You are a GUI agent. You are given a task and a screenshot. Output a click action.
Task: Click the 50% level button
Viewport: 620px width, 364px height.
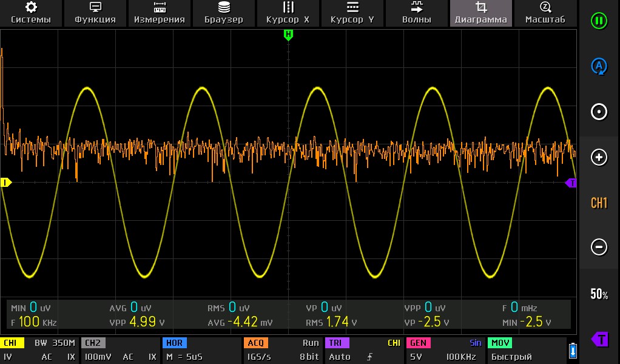[x=599, y=295]
